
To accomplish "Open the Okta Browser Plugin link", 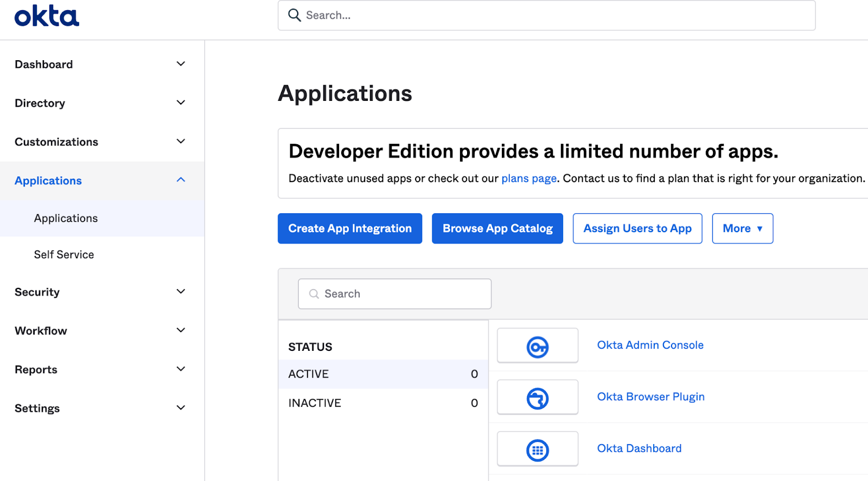I will pos(650,397).
